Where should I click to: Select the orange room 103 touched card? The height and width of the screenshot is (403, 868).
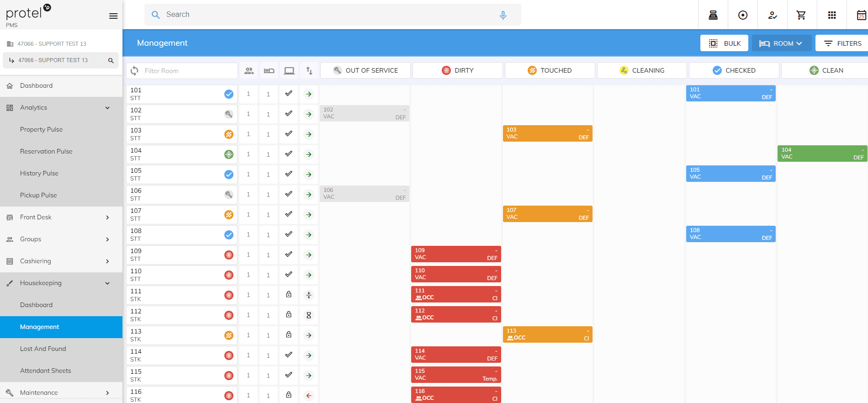pos(547,133)
